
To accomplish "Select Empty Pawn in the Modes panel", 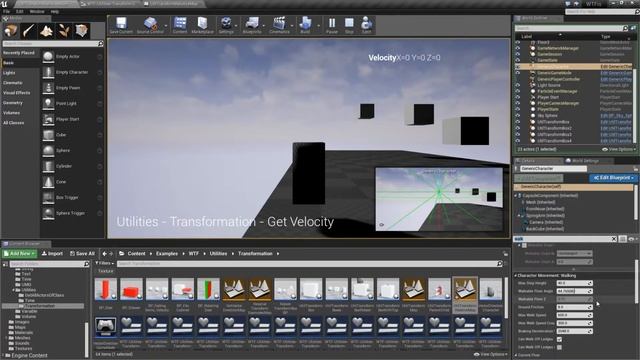I will pyautogui.click(x=72, y=88).
